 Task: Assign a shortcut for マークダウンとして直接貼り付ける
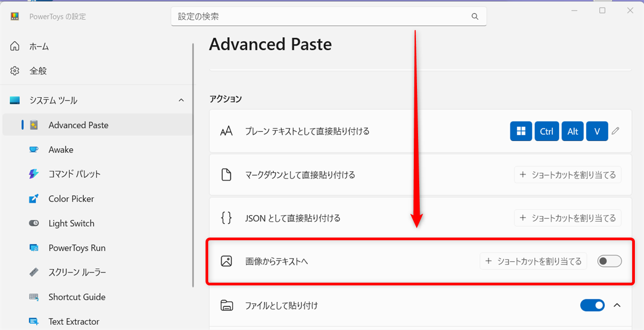[x=568, y=174]
